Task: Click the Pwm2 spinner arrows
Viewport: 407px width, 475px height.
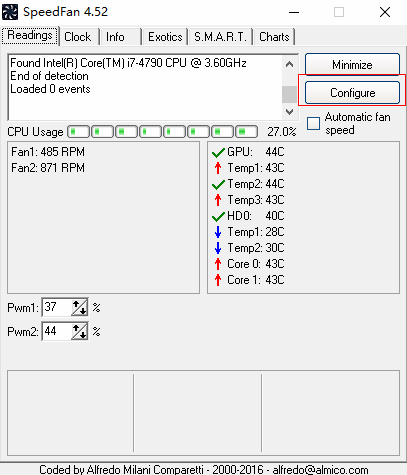Action: [80, 331]
